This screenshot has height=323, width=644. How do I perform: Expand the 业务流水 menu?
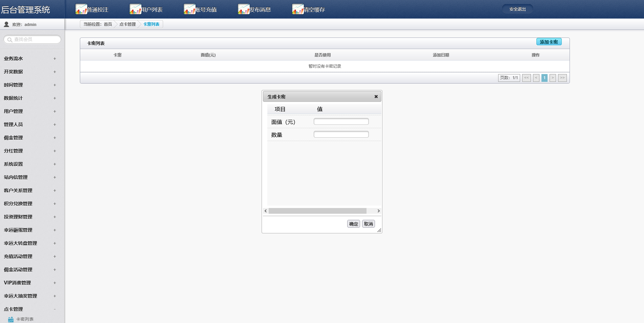tap(54, 59)
